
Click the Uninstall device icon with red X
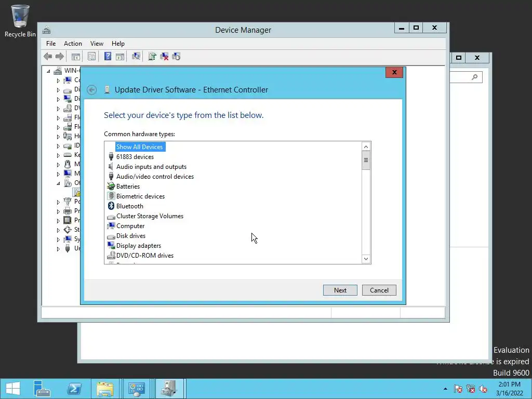(164, 56)
